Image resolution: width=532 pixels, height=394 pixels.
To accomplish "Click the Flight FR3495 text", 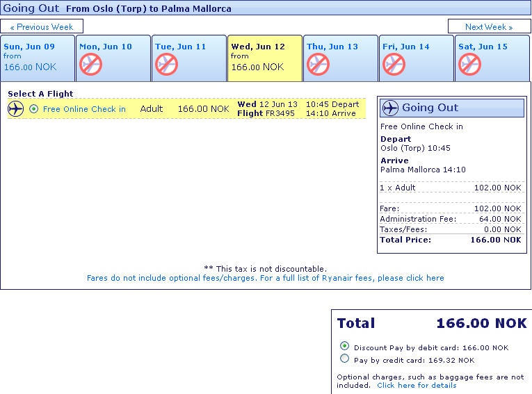I will (266, 113).
